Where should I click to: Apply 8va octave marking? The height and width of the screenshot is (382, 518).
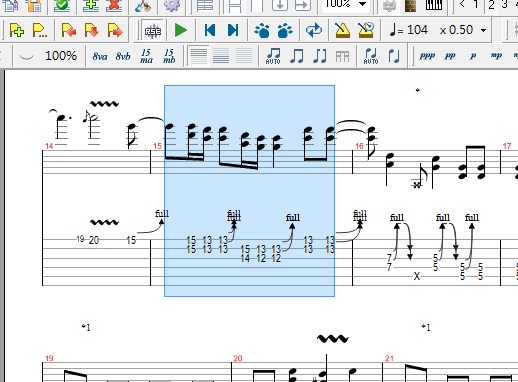(100, 56)
